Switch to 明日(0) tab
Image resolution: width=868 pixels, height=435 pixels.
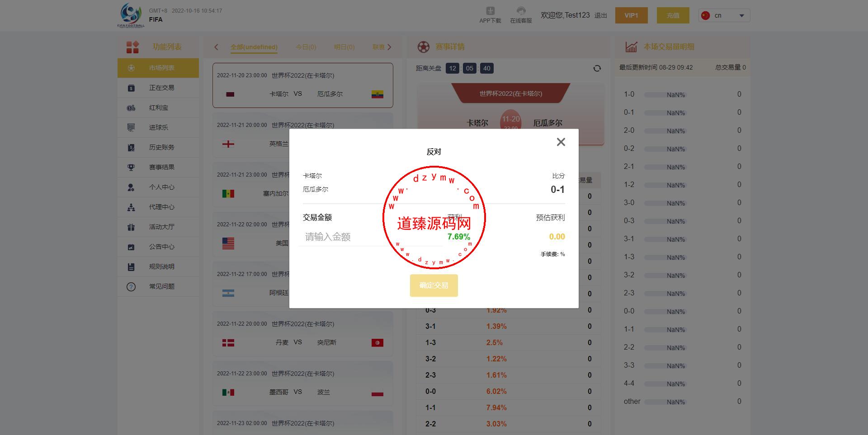[344, 47]
